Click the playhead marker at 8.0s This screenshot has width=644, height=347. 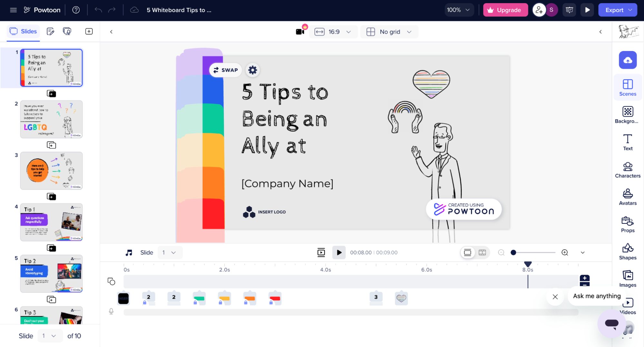[528, 264]
